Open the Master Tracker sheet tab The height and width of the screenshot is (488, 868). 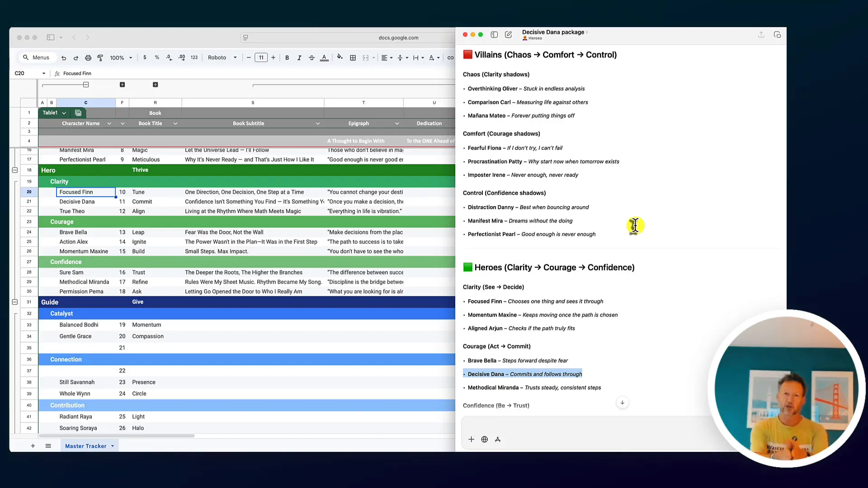[86, 446]
